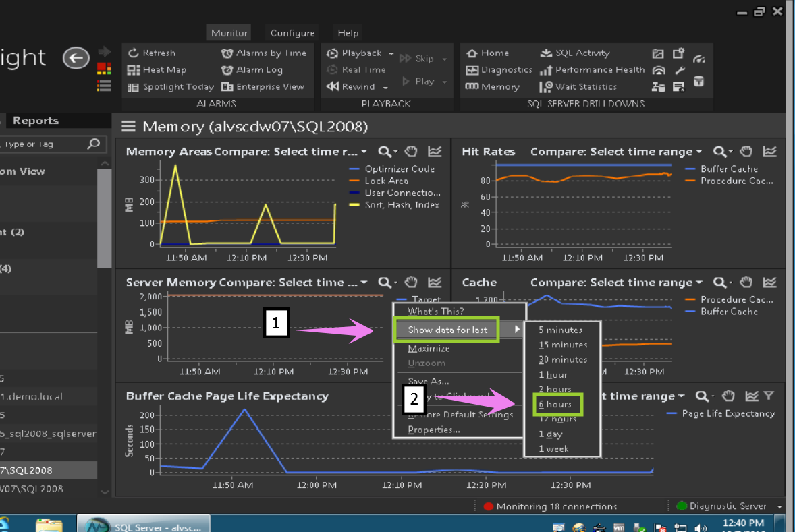Switch to the Configure tab
The width and height of the screenshot is (795, 532).
(292, 33)
